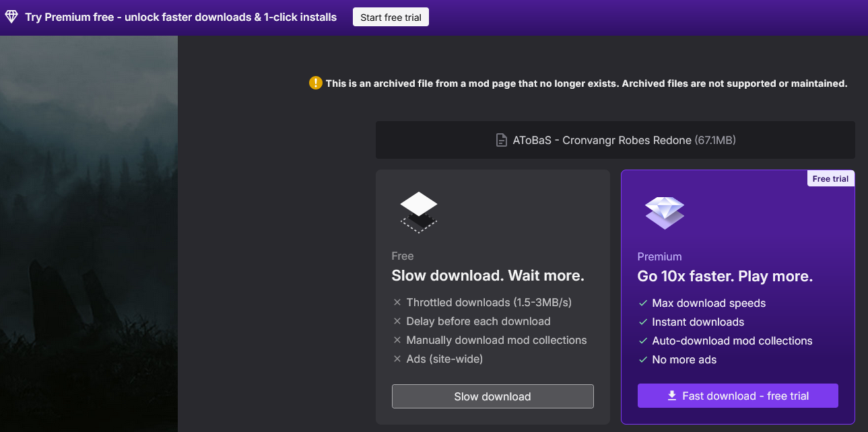Click the X icon beside Throttled downloads
868x432 pixels.
[x=397, y=303]
